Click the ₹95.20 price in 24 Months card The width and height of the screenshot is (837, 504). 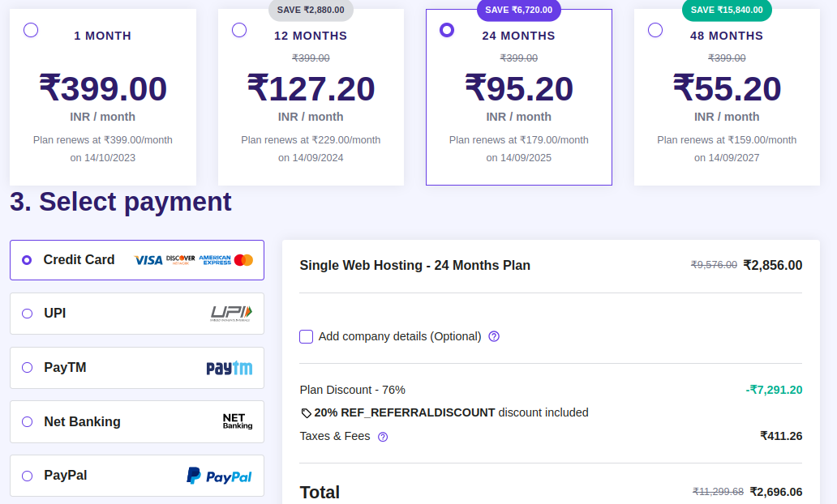tap(518, 88)
